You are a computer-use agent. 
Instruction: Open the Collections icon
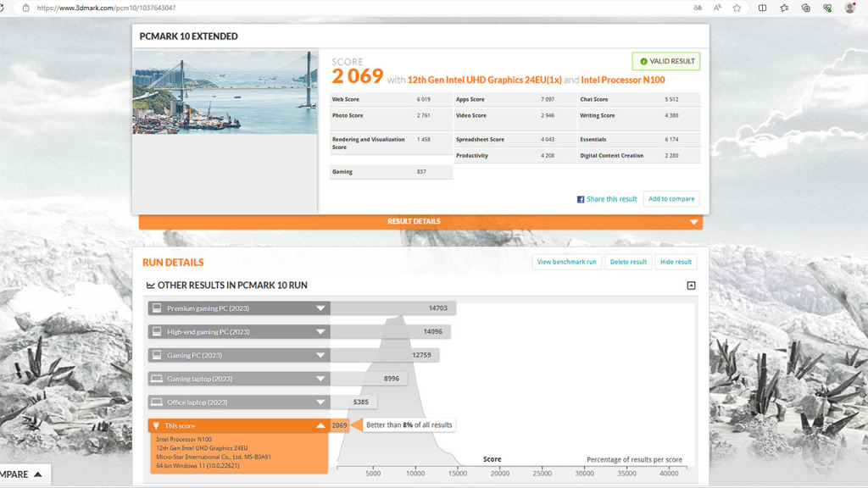(806, 8)
